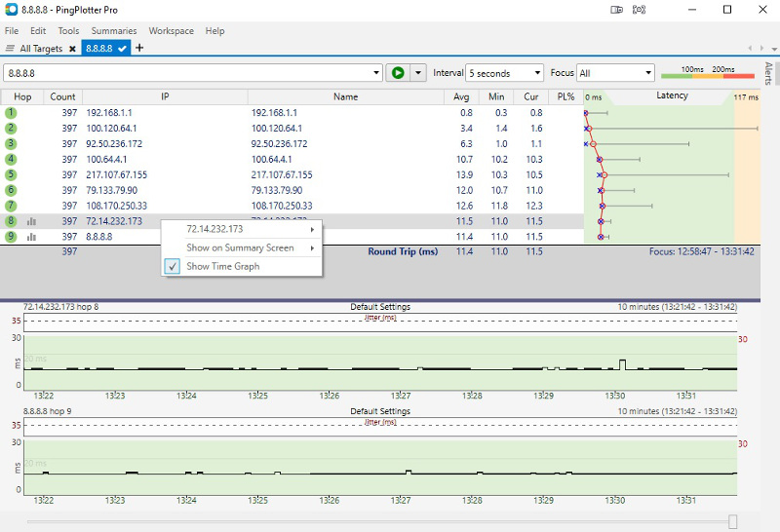780x532 pixels.
Task: Expand the target address history dropdown
Action: [377, 73]
